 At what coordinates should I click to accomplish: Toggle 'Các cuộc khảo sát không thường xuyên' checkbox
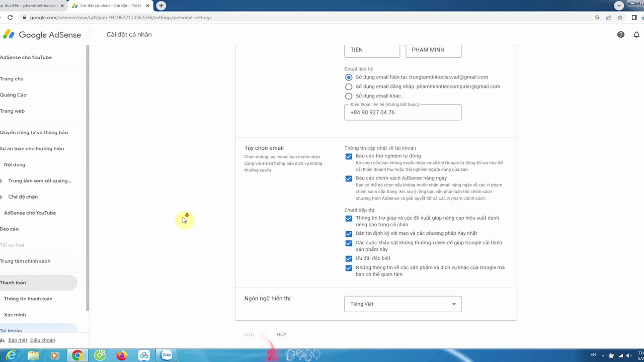coord(349,243)
